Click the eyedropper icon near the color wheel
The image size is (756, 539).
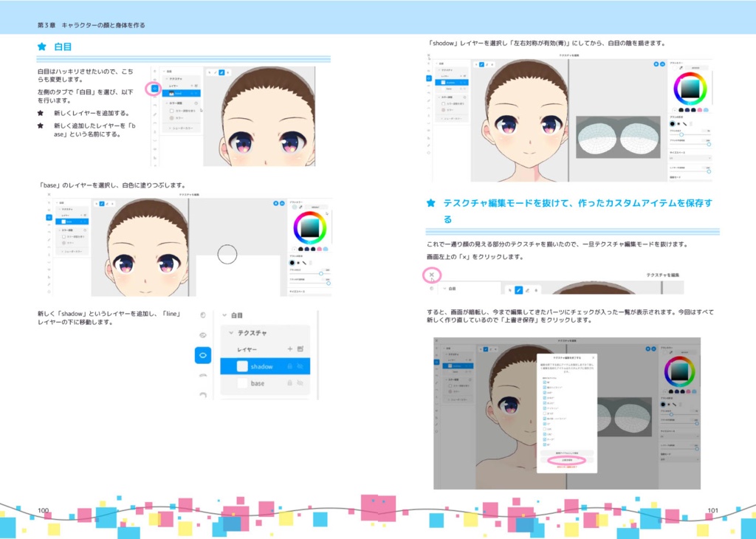(x=680, y=67)
